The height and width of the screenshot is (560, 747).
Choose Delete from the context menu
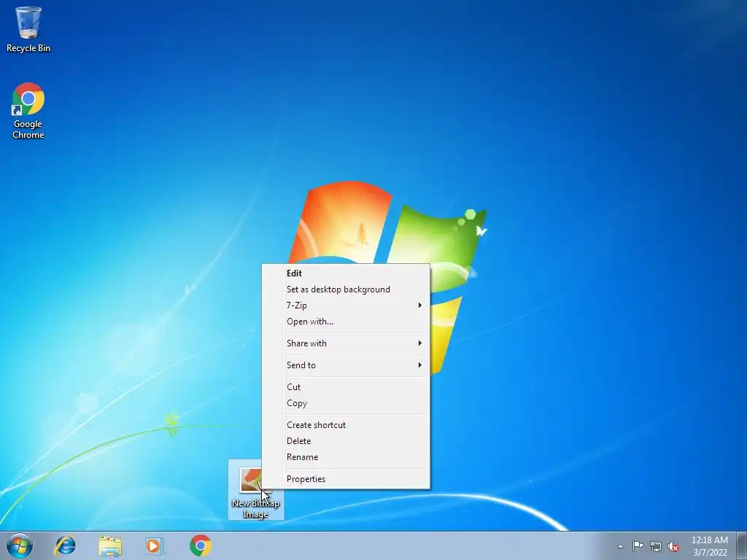[x=346, y=441]
